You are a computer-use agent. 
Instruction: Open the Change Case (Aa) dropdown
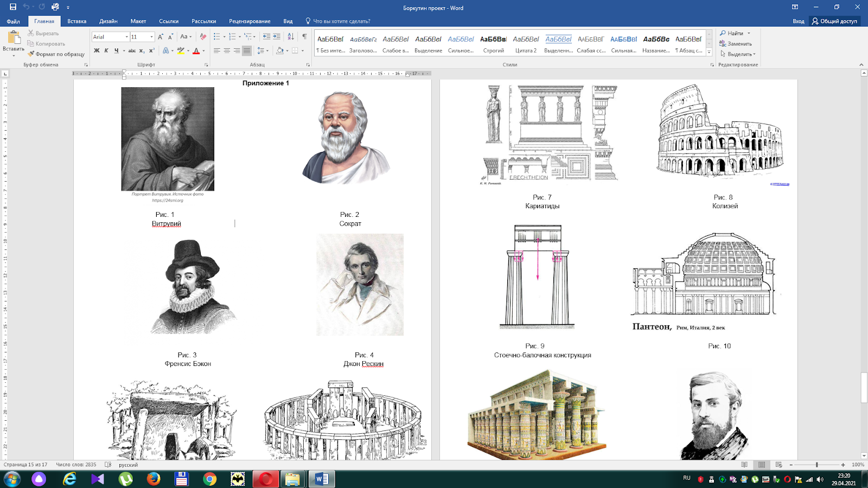(x=186, y=36)
